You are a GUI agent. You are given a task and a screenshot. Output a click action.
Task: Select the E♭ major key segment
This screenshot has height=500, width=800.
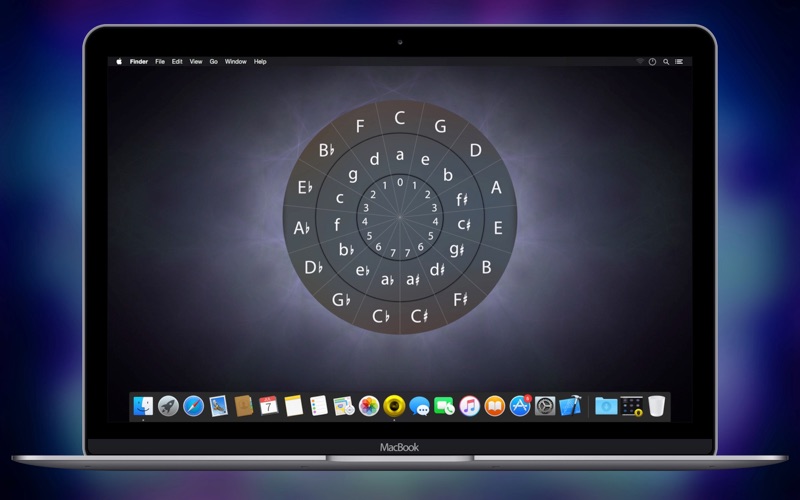pyautogui.click(x=304, y=186)
